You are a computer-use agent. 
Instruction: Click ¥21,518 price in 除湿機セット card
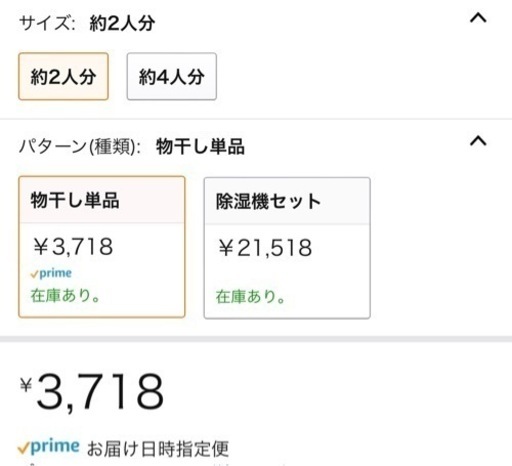265,248
